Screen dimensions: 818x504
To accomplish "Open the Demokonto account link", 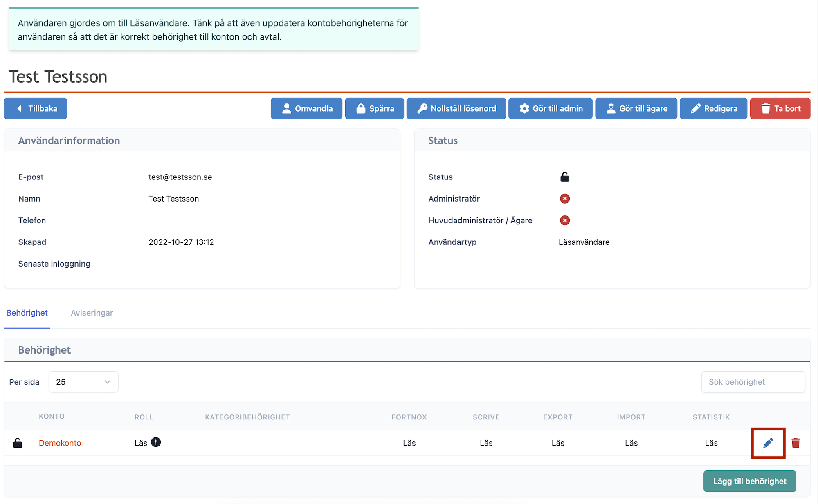I will [x=60, y=443].
